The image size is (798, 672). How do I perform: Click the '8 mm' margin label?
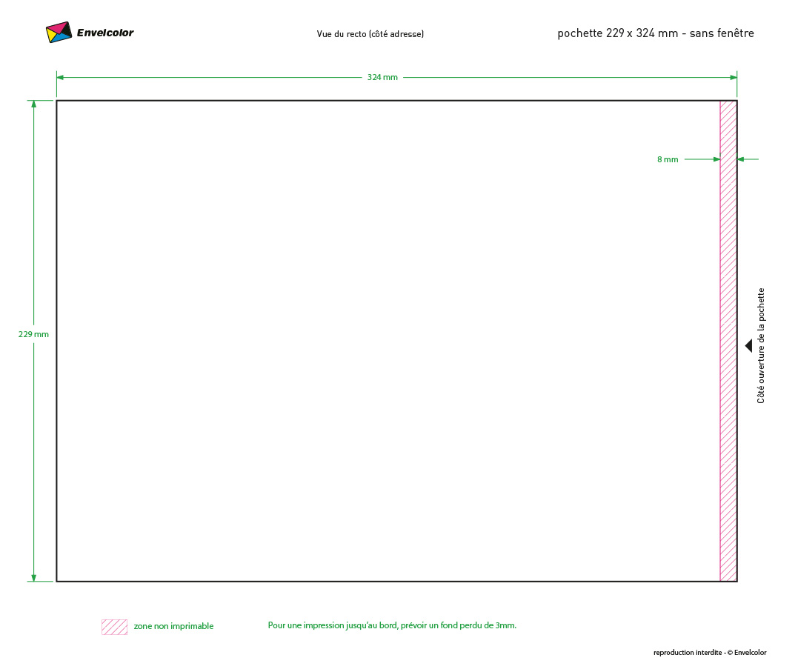tap(667, 159)
